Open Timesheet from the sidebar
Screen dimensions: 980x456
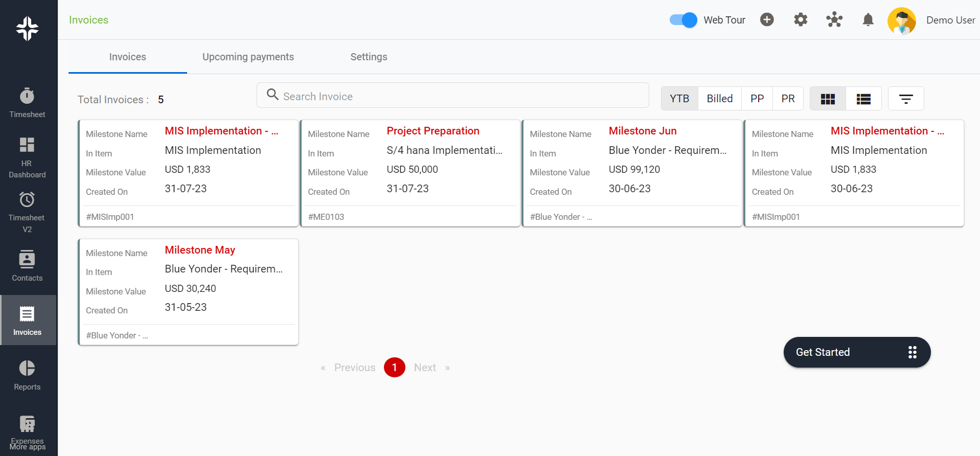pyautogui.click(x=27, y=103)
